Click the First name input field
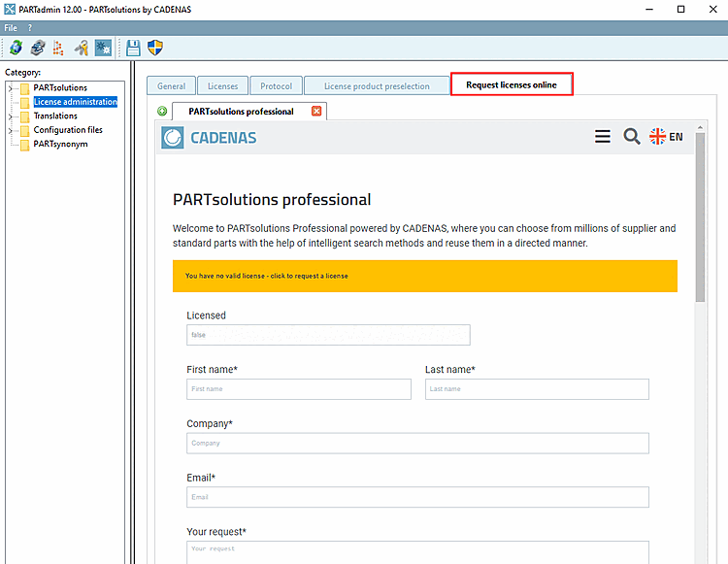The image size is (728, 564). 299,389
